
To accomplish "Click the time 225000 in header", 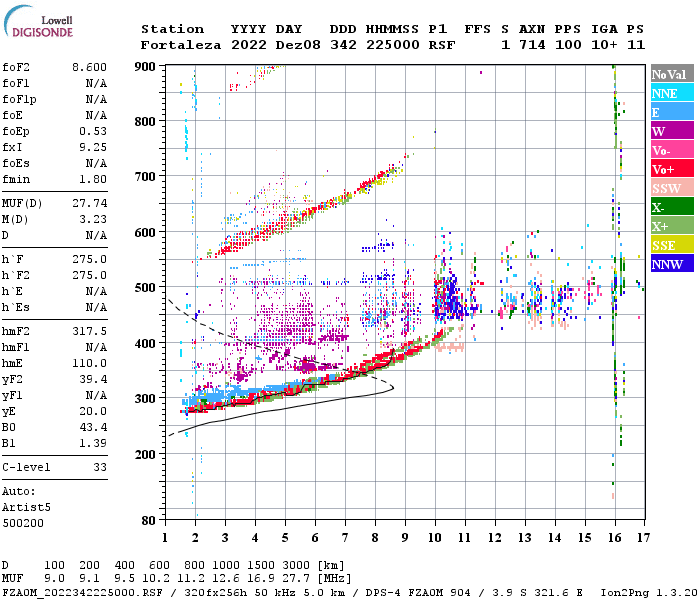I will pos(393,45).
